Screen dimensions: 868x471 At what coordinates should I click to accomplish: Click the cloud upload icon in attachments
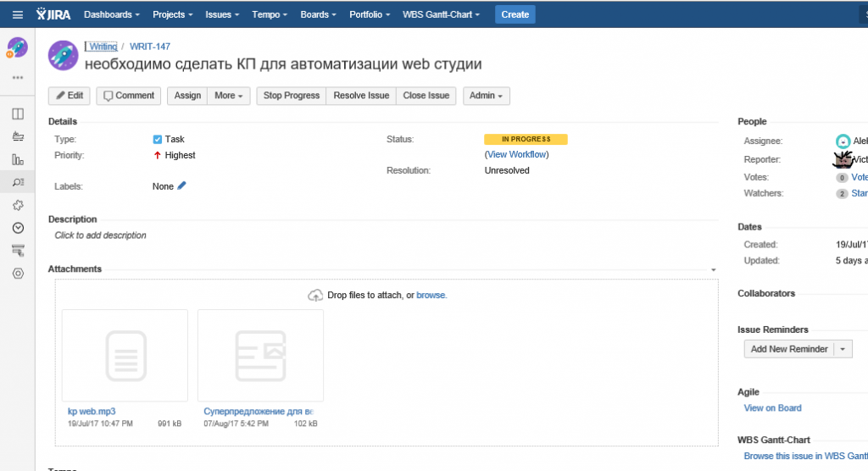[315, 295]
